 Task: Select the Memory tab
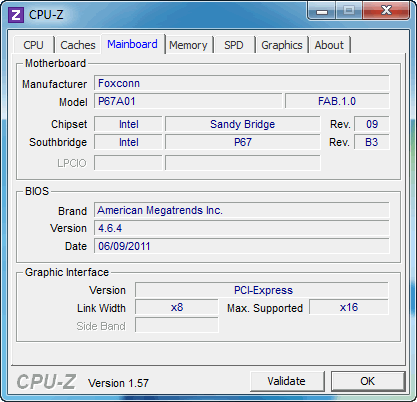click(x=188, y=45)
